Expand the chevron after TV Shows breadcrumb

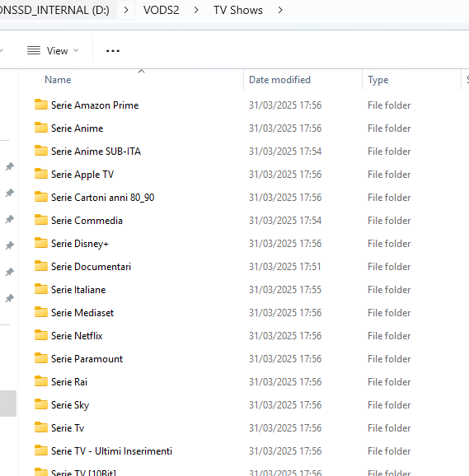coord(280,11)
